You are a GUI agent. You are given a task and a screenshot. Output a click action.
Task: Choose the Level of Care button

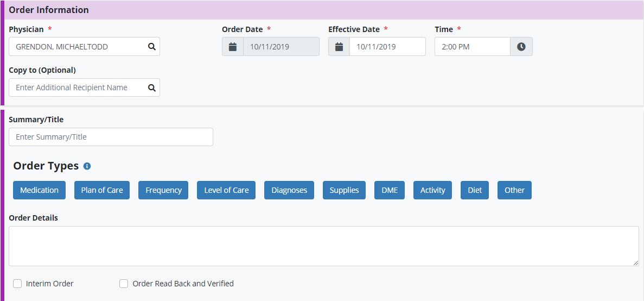point(226,190)
